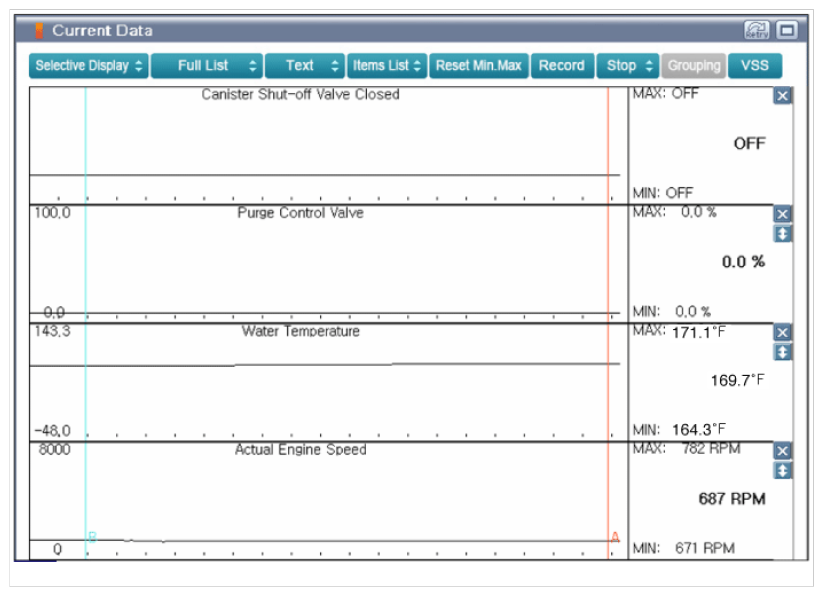Click the Retry icon in title bar
Viewport: 823px width, 596px height.
[x=757, y=30]
